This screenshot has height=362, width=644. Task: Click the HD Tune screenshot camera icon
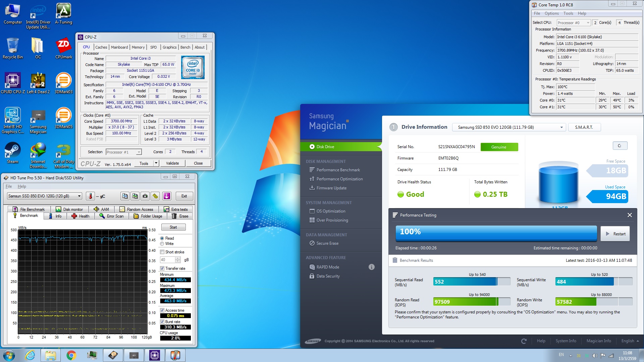coord(145,196)
